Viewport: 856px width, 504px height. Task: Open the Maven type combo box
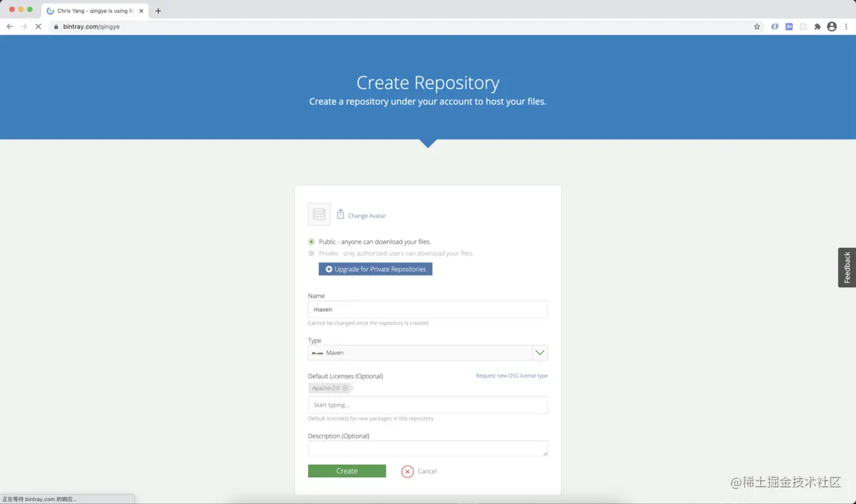click(x=428, y=353)
